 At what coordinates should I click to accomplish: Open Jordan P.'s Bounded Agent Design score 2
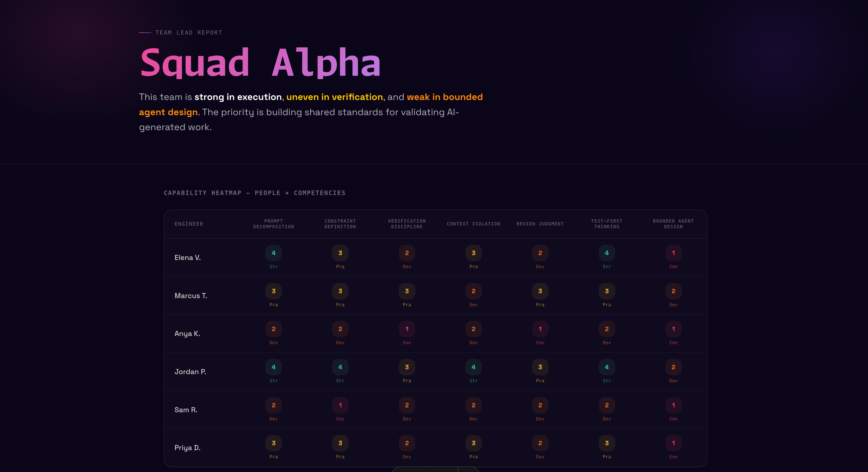[x=673, y=367]
